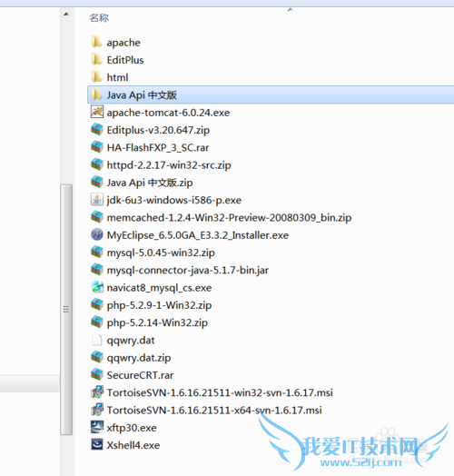The image size is (454, 476).
Task: Select the file name HA-FlashFXP_3_SC.rar
Action: [x=158, y=147]
